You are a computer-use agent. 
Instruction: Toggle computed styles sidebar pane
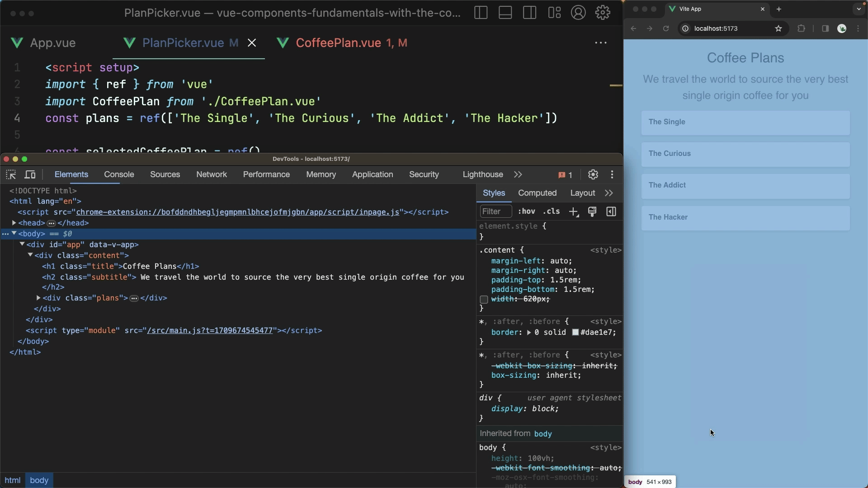pyautogui.click(x=611, y=211)
